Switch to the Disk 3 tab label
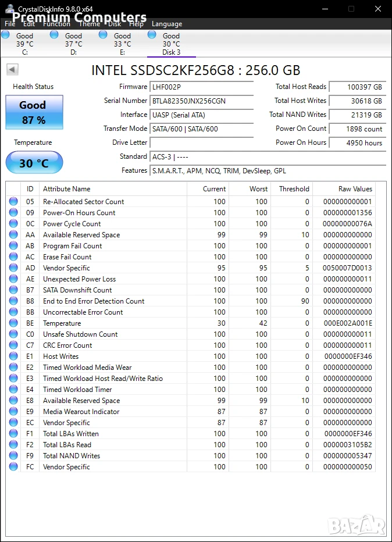This screenshot has height=542, width=392. coord(172,52)
